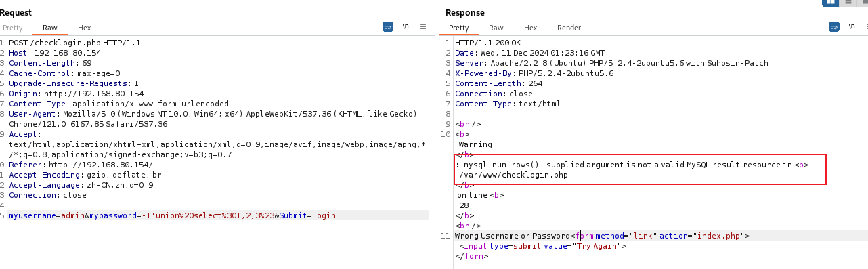Click the Content-Length: 69 request header

click(x=50, y=63)
